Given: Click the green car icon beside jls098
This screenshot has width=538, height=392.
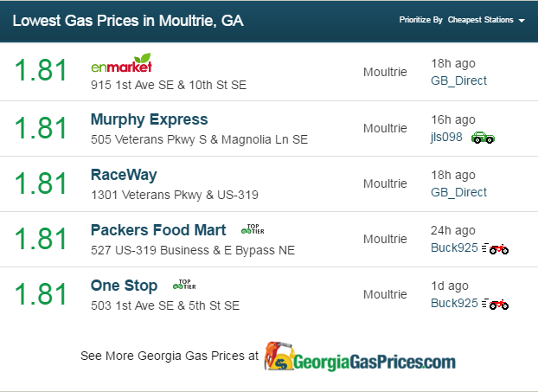Looking at the screenshot, I should 483,138.
